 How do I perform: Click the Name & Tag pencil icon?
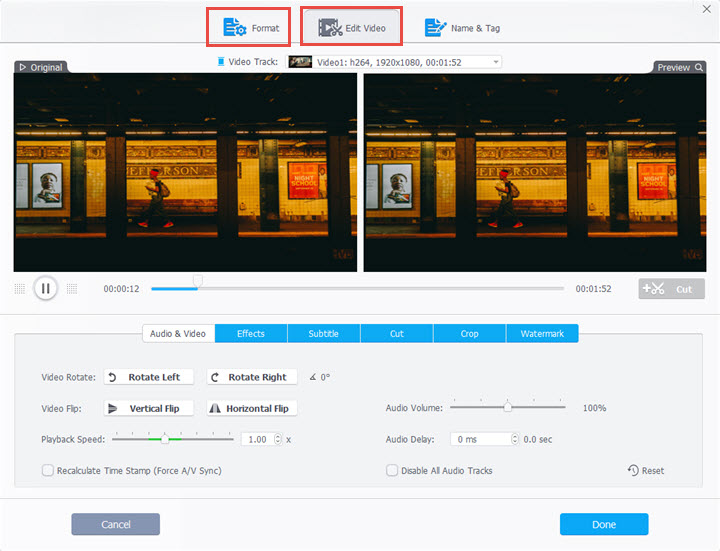[x=435, y=28]
